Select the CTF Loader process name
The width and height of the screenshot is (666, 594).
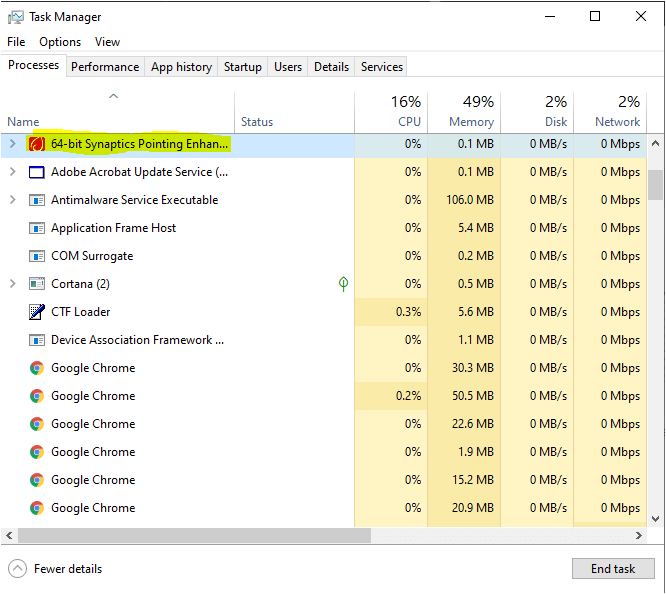click(81, 312)
